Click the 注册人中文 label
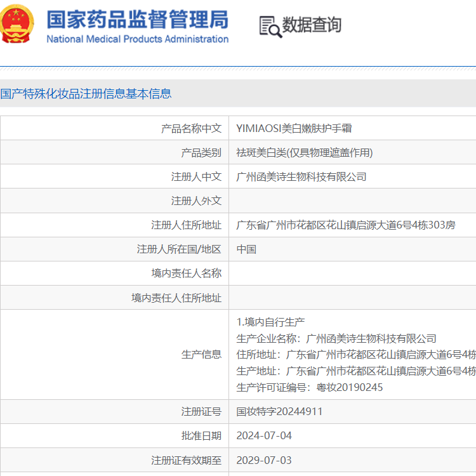 click(x=196, y=176)
